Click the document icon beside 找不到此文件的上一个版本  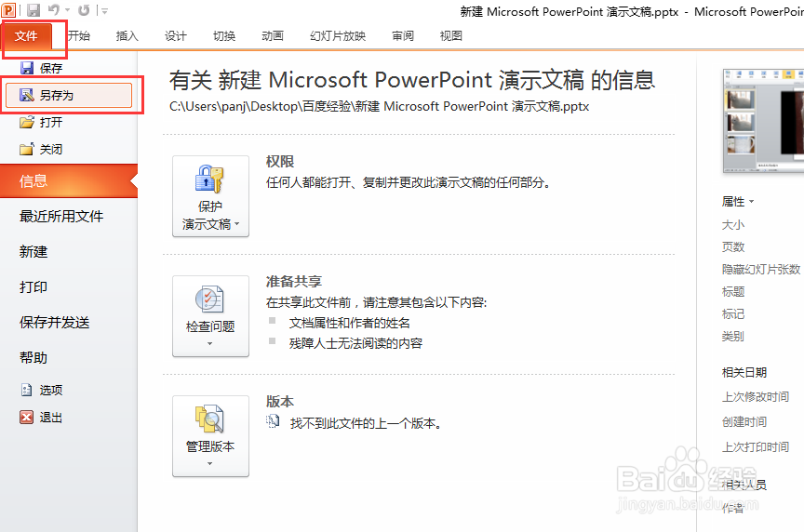click(273, 421)
